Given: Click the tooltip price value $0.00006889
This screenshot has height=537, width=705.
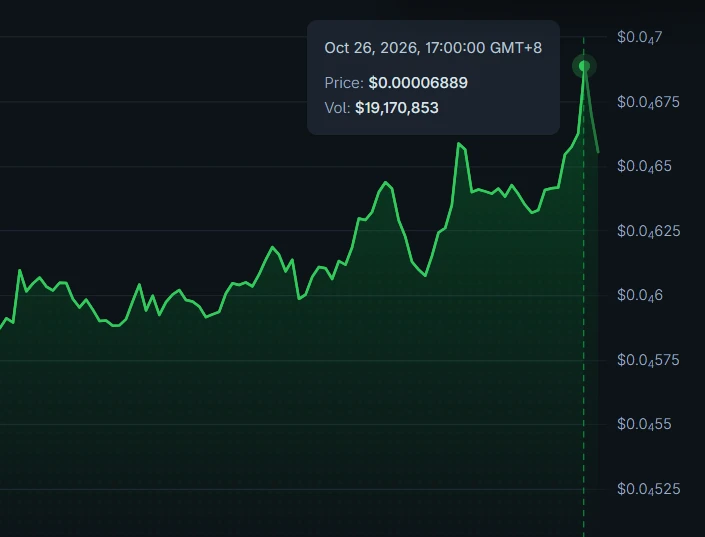Looking at the screenshot, I should coord(418,83).
